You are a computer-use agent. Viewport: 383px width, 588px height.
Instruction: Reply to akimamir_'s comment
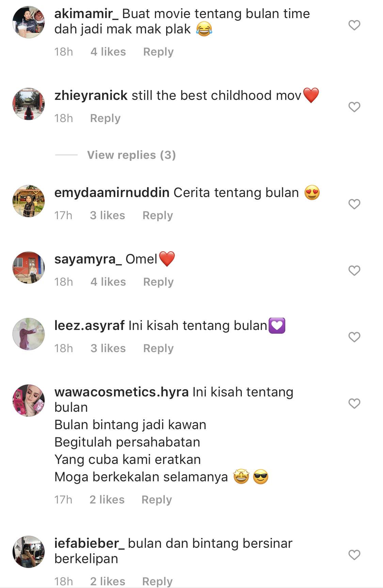(158, 52)
